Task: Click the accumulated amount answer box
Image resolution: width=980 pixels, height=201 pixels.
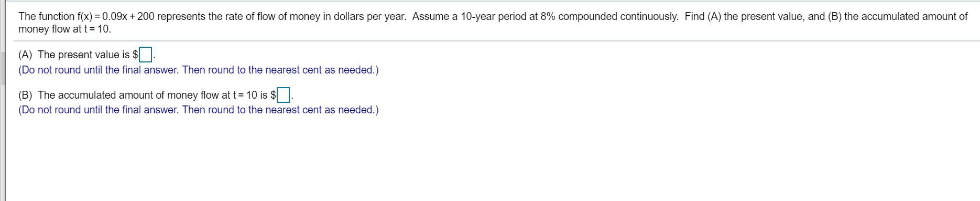Action: coord(284,95)
